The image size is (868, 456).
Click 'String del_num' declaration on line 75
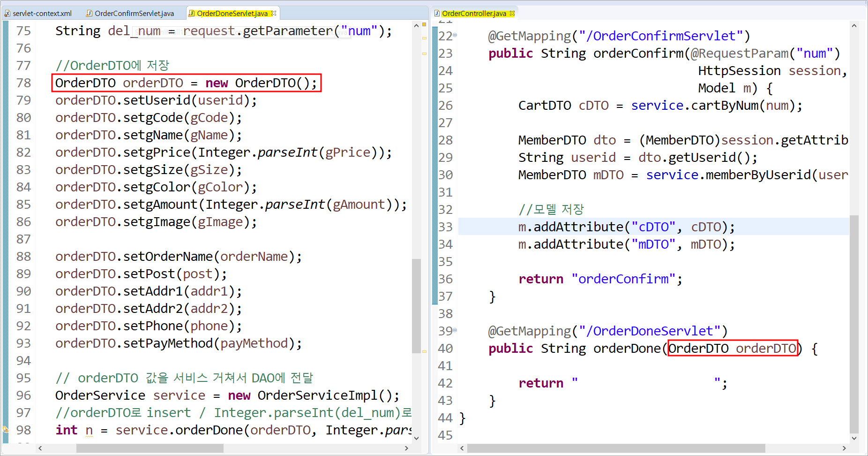108,31
